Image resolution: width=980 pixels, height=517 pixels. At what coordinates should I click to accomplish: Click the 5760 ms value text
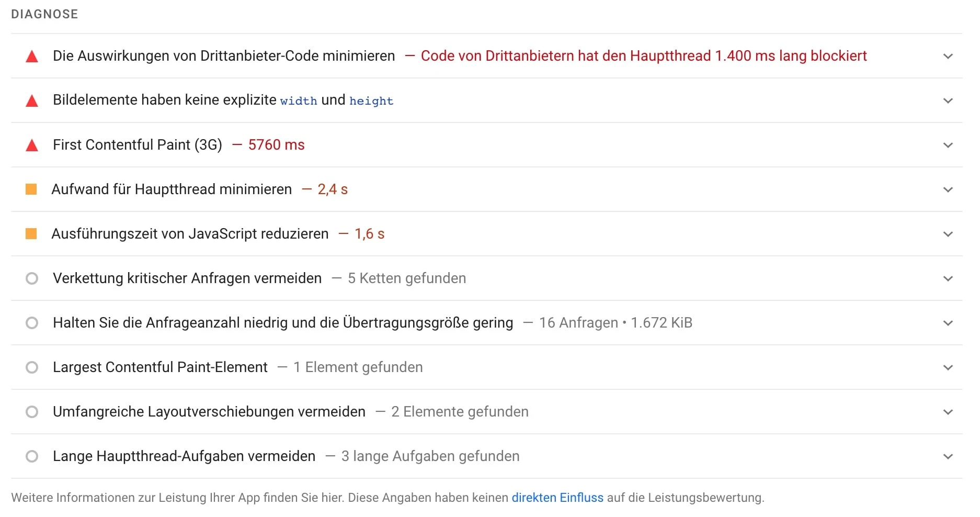click(277, 144)
